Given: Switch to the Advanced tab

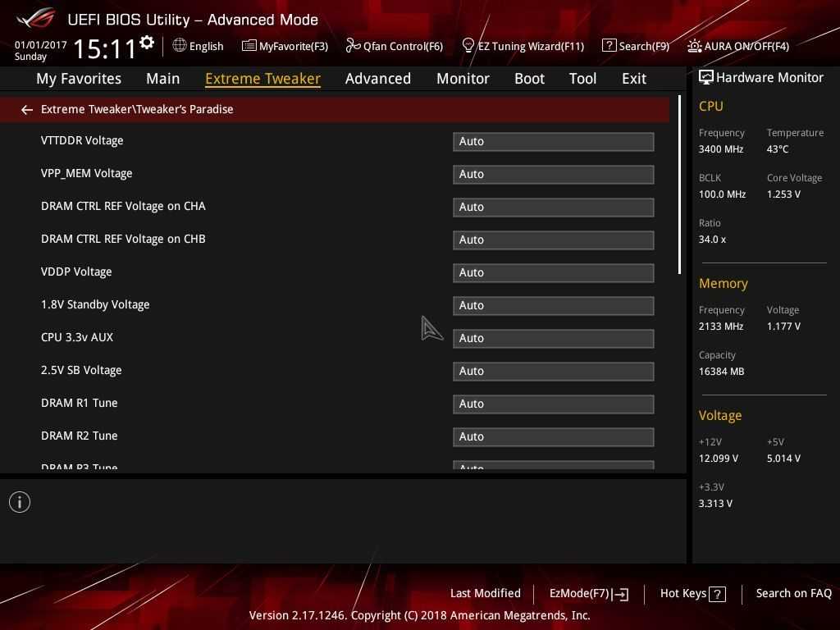Looking at the screenshot, I should pyautogui.click(x=377, y=79).
